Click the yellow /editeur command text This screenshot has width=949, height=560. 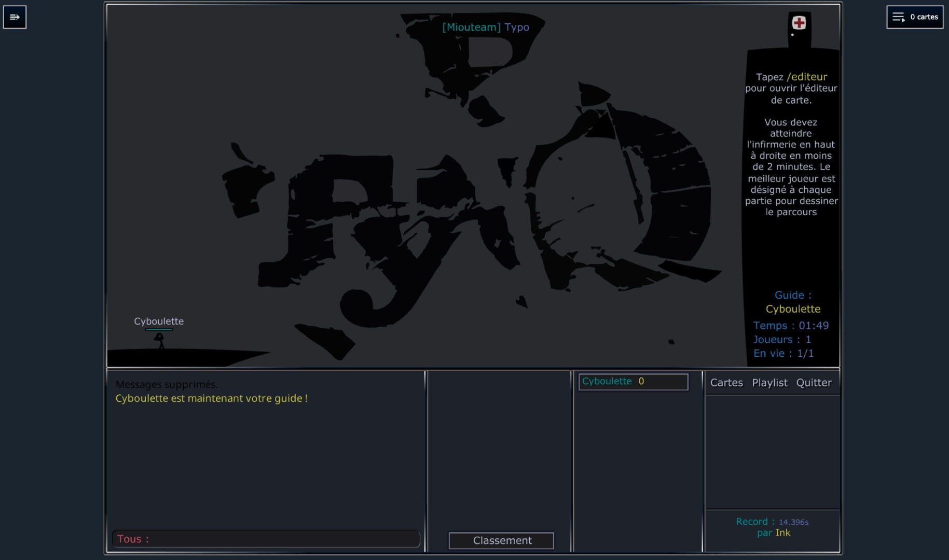pyautogui.click(x=807, y=77)
